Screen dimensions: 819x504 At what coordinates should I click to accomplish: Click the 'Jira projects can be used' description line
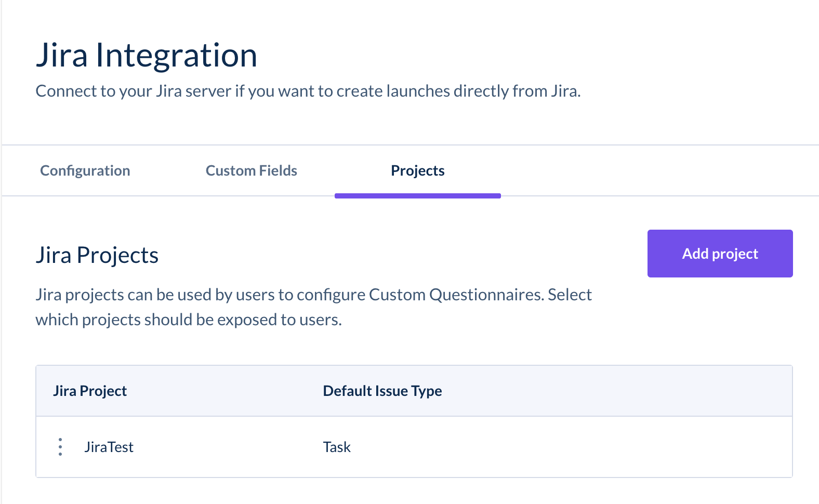tap(313, 295)
